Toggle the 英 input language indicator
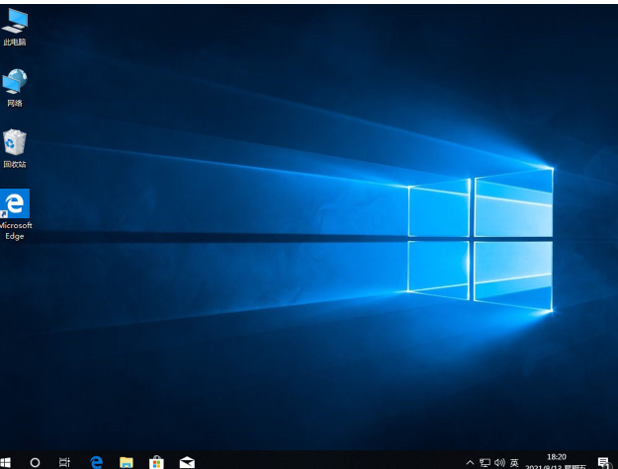 (x=514, y=462)
